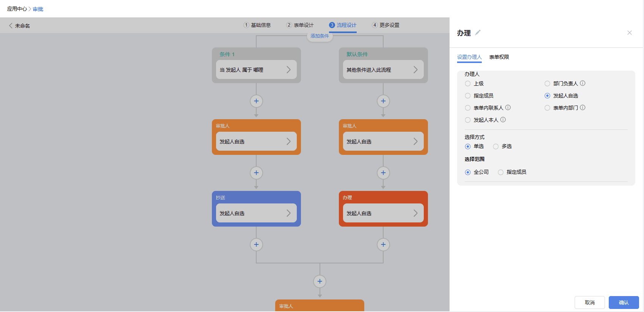The image size is (644, 312).
Task: Close the 办理 side panel
Action: click(630, 33)
